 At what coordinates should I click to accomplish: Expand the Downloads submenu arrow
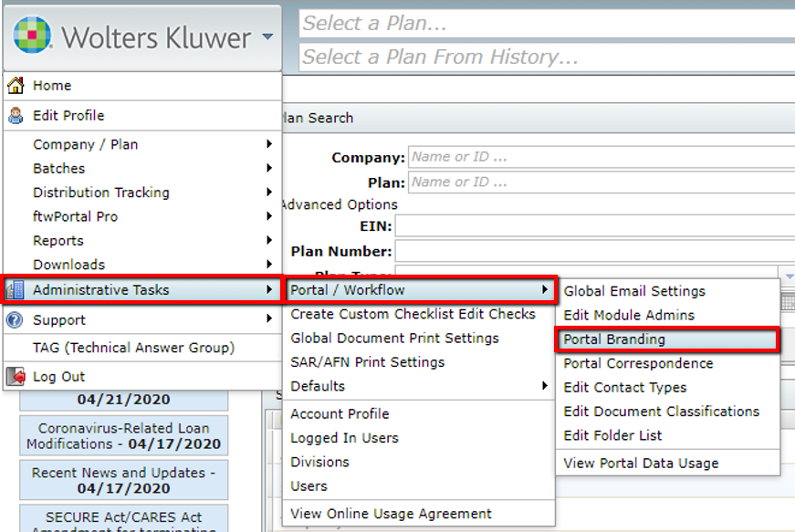point(269,264)
